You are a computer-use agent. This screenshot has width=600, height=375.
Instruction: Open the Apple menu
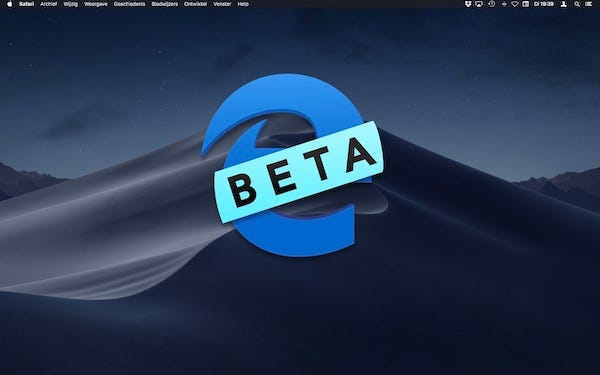[10, 4]
